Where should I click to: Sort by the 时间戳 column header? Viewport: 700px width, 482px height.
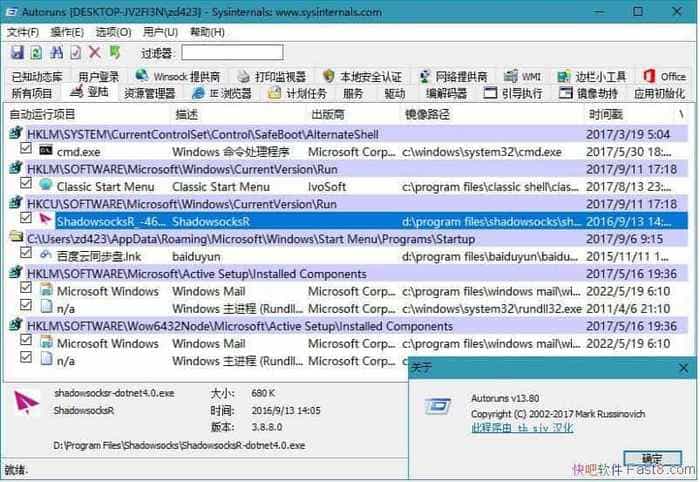pos(606,114)
